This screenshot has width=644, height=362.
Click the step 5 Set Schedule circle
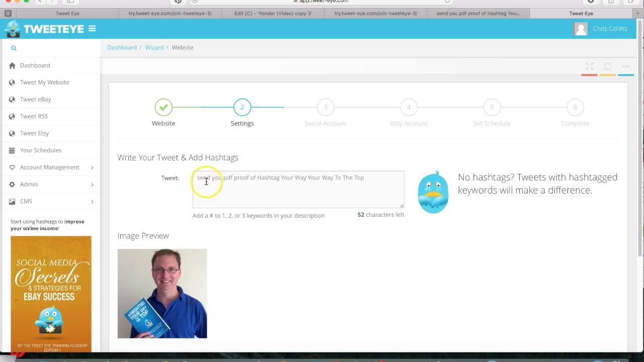click(x=492, y=107)
